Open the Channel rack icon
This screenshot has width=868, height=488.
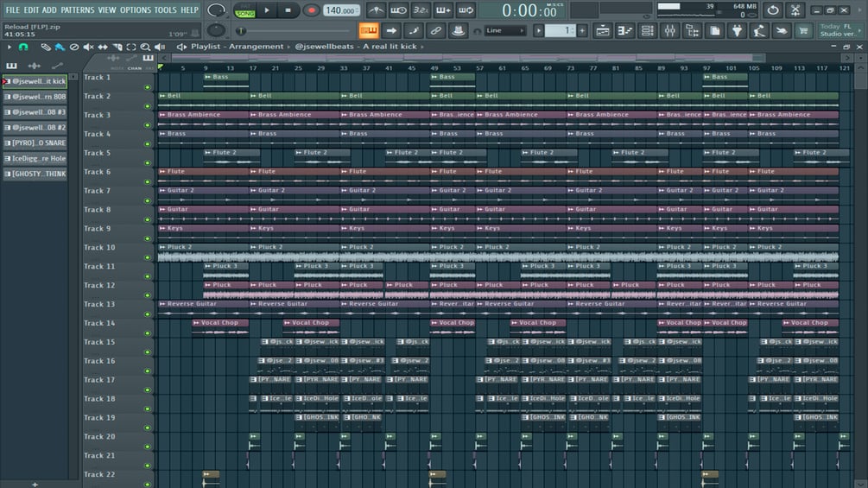tap(647, 30)
